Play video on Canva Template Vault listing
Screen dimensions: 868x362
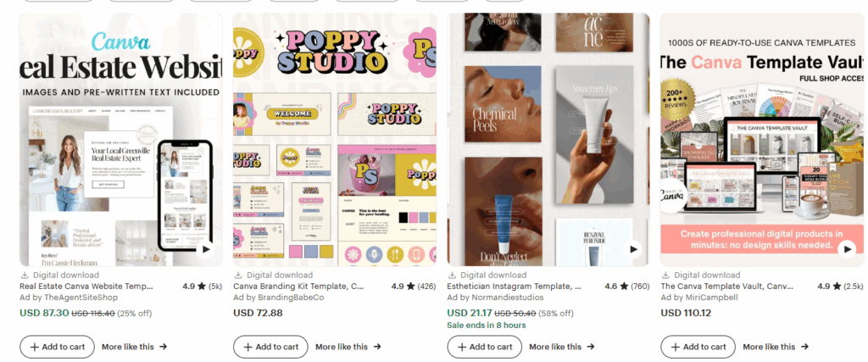click(847, 249)
